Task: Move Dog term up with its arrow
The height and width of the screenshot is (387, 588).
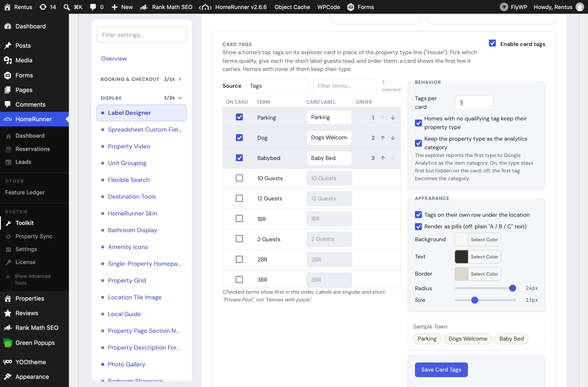Action: point(383,138)
